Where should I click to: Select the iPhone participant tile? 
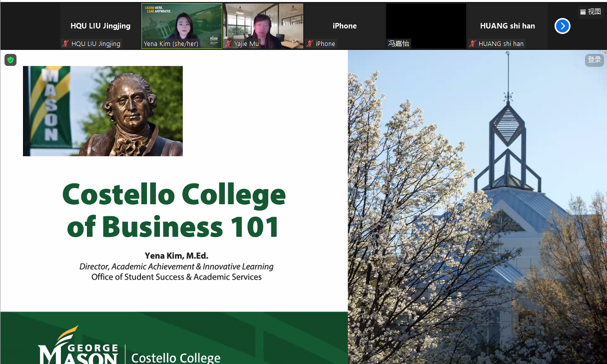click(x=345, y=26)
